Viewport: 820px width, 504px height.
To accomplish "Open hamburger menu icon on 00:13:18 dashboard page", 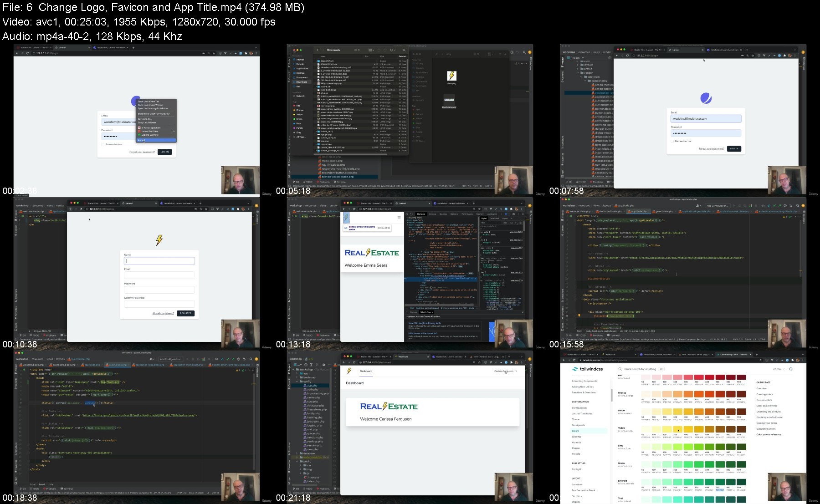I will click(399, 218).
